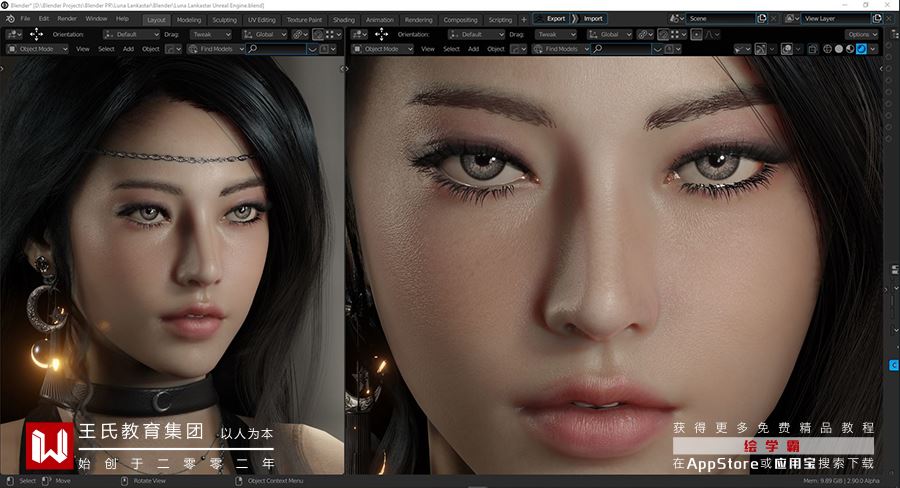Switch right viewport to wireframe shading

pos(827,49)
